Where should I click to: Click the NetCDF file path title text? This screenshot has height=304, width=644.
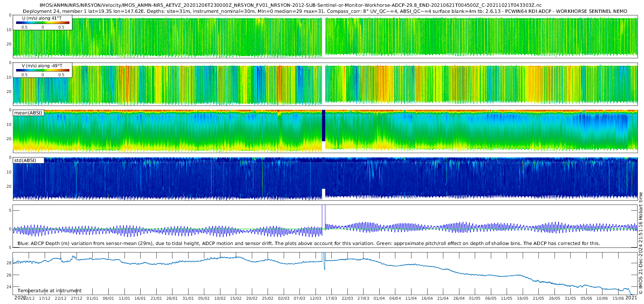tap(291, 5)
